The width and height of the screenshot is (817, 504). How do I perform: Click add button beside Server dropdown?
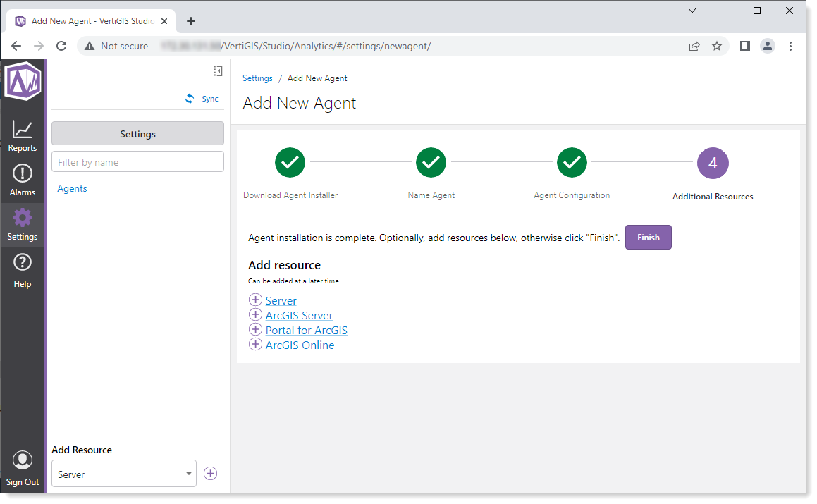pyautogui.click(x=210, y=474)
